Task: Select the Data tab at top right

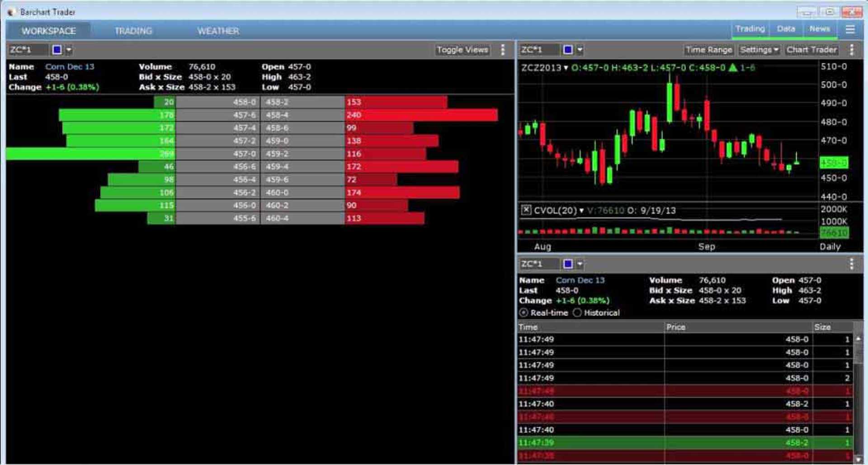Action: (786, 29)
